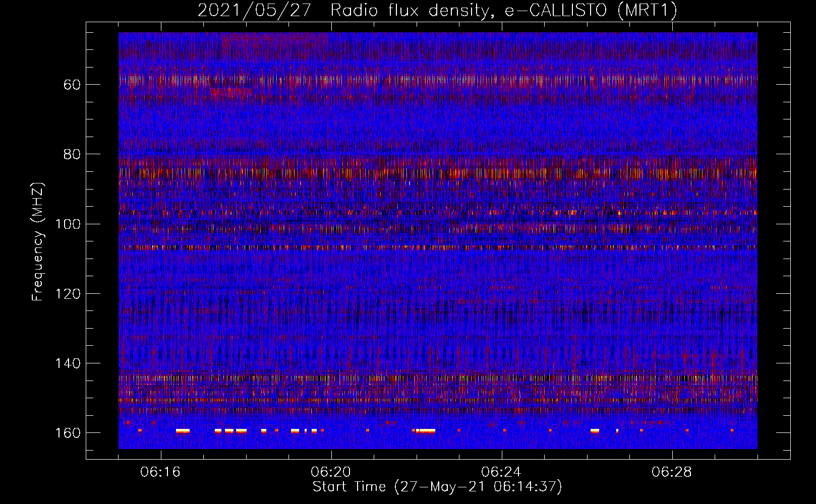Click the 06:16 time tick label
This screenshot has height=504, width=816.
(160, 472)
